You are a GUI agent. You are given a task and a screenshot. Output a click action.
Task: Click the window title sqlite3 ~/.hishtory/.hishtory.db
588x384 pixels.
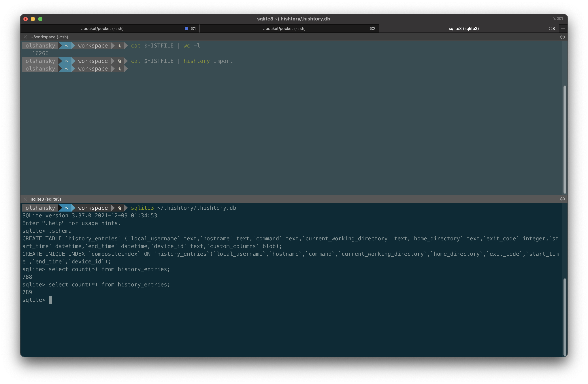pyautogui.click(x=293, y=19)
